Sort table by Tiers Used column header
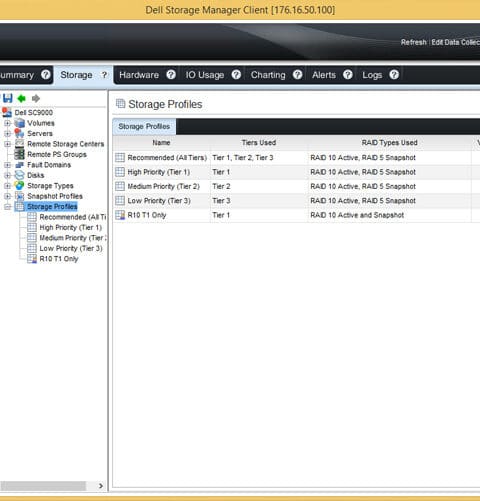Image resolution: width=480 pixels, height=501 pixels. pos(259,143)
